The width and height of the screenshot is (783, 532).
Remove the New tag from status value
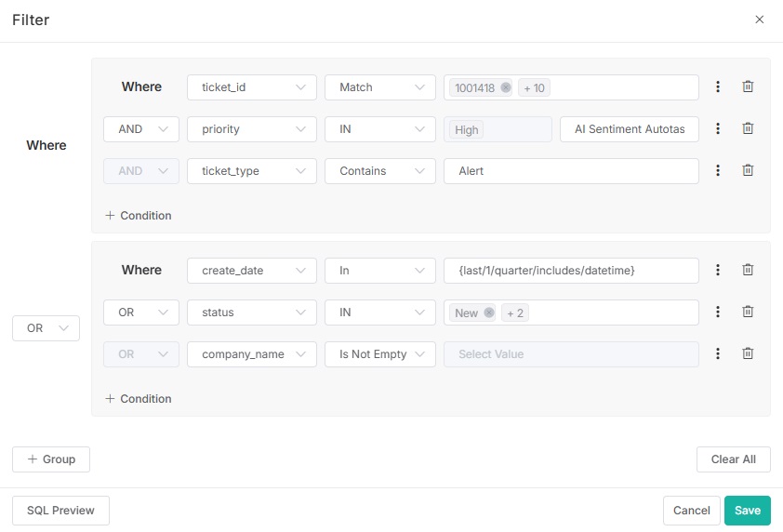click(489, 313)
